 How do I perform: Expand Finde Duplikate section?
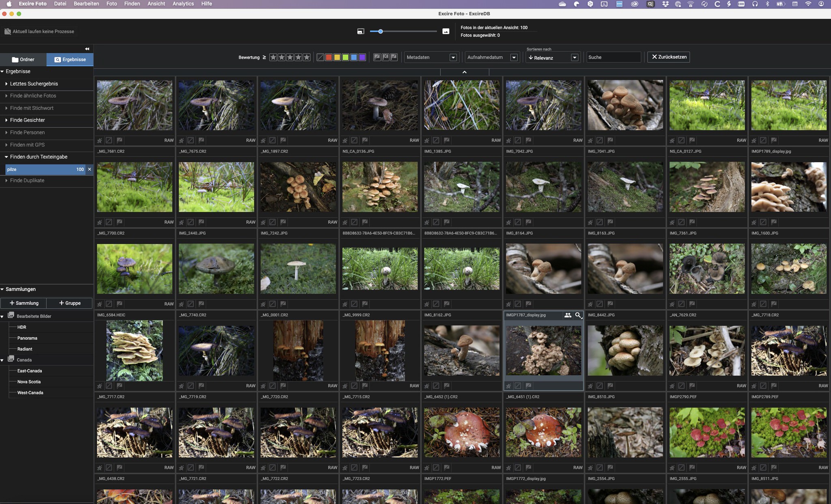coord(6,181)
